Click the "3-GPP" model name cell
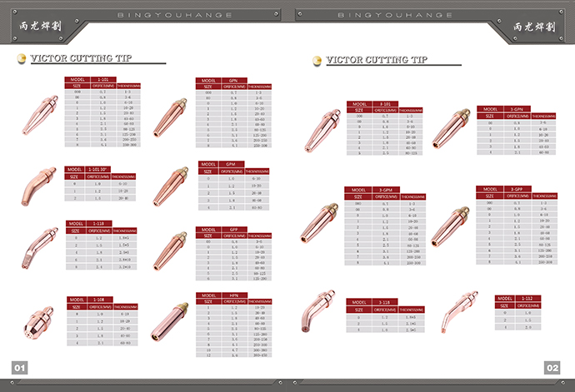 pyautogui.click(x=517, y=189)
